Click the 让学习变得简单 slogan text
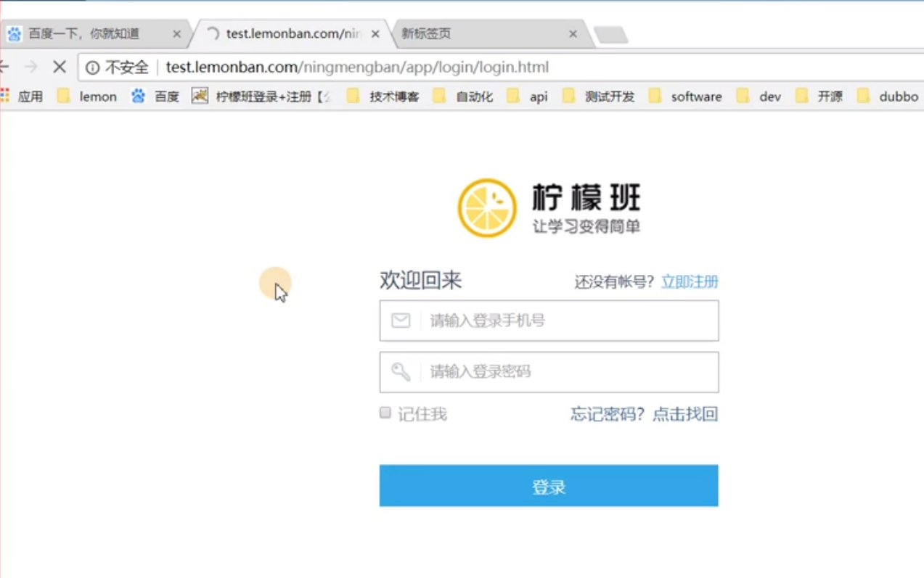The width and height of the screenshot is (924, 578). point(586,227)
